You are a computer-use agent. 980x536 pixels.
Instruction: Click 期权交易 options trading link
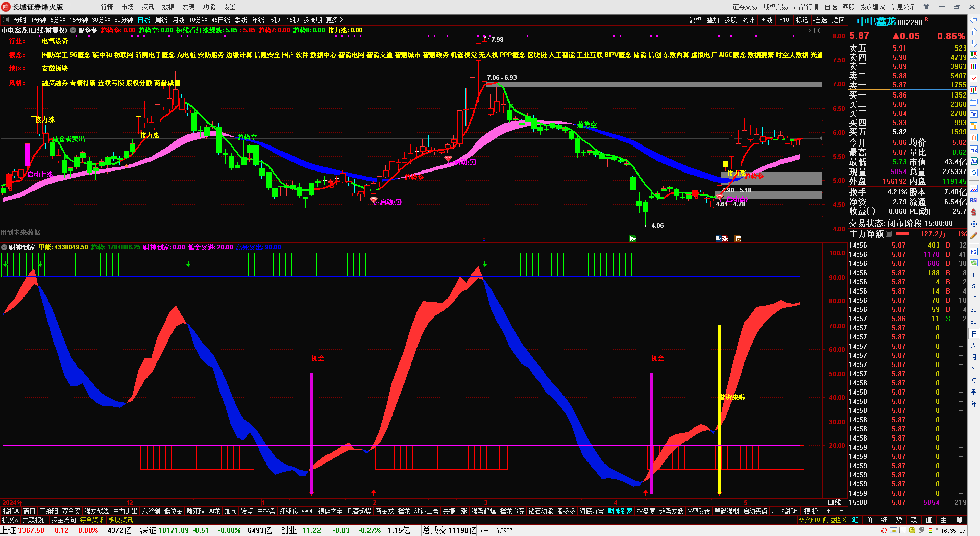coord(776,7)
